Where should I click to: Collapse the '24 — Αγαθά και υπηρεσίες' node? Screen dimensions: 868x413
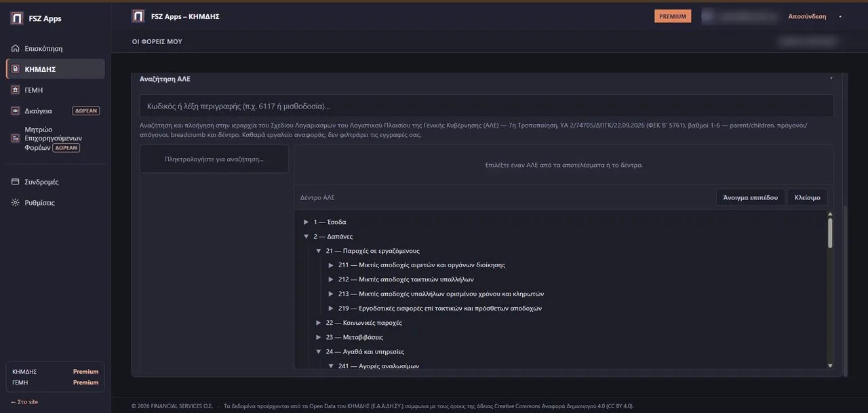point(319,352)
